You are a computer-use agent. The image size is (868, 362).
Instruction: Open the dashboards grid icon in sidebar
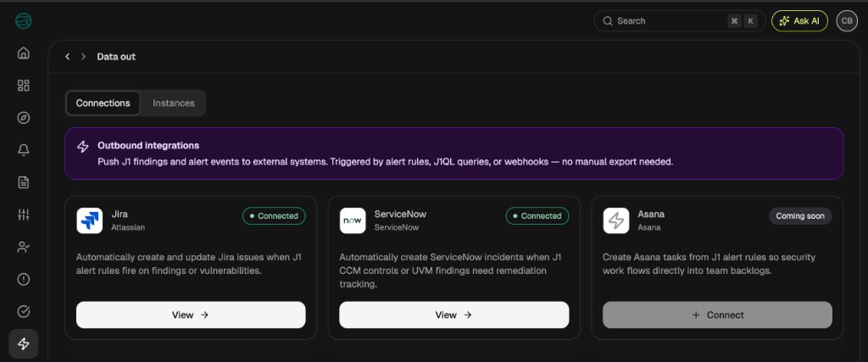[x=23, y=86]
